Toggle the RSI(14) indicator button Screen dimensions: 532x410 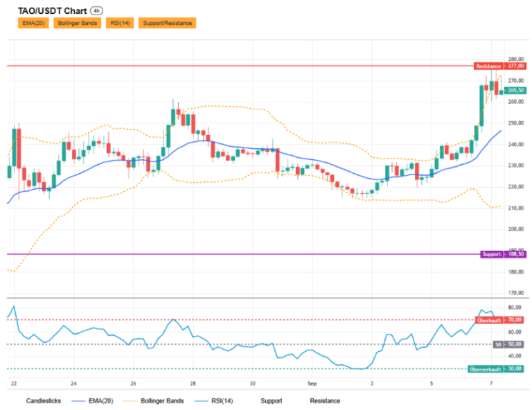120,23
